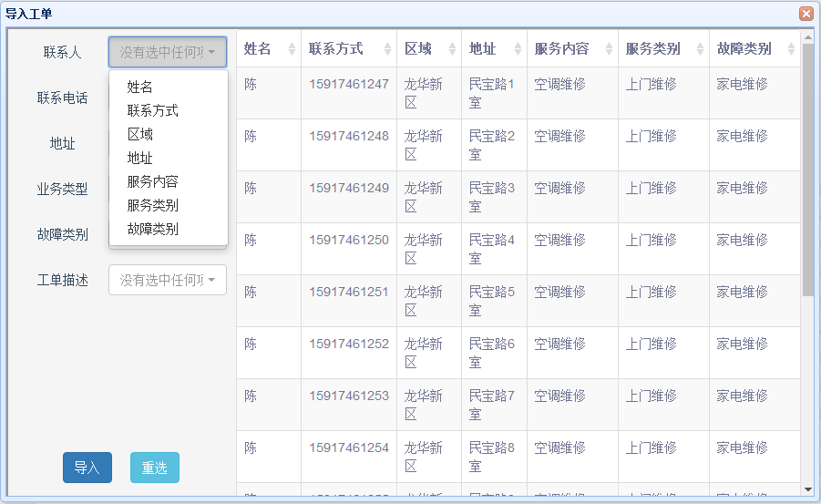Select 姓名 from dropdown list

point(140,87)
